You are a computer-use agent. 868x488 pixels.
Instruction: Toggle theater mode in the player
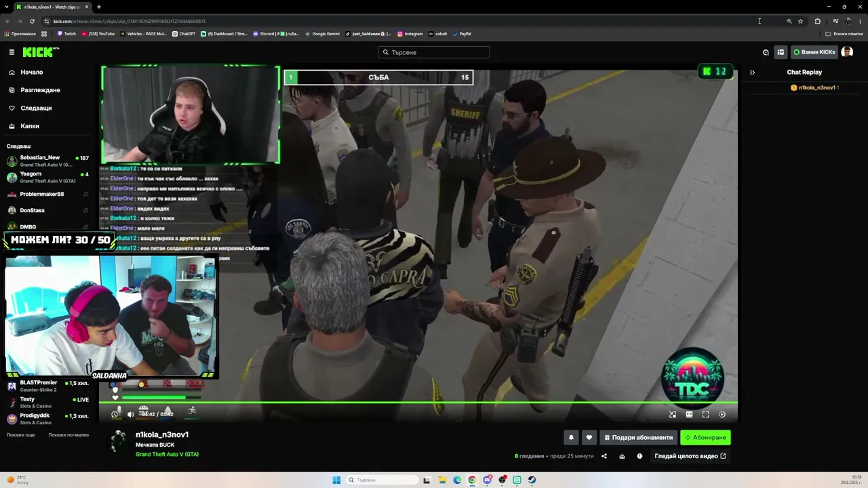689,414
